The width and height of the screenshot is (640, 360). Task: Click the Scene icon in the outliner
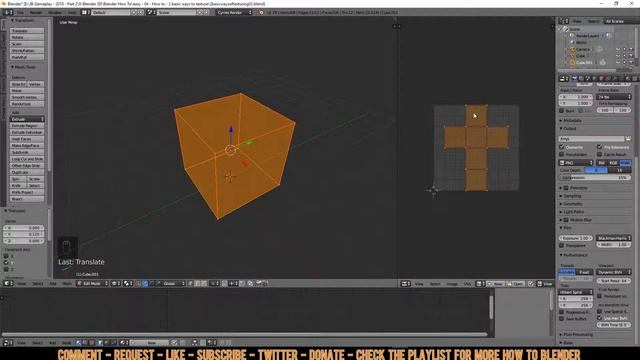click(566, 29)
